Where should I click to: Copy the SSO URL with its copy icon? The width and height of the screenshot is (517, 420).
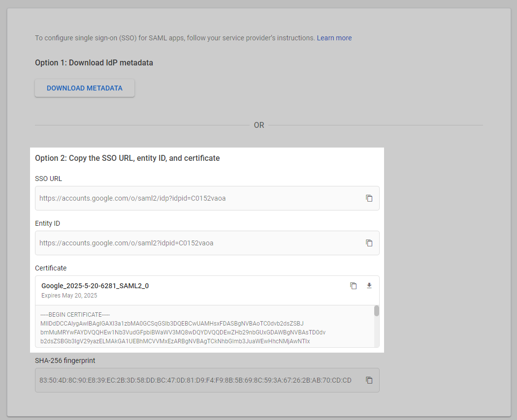click(x=369, y=198)
